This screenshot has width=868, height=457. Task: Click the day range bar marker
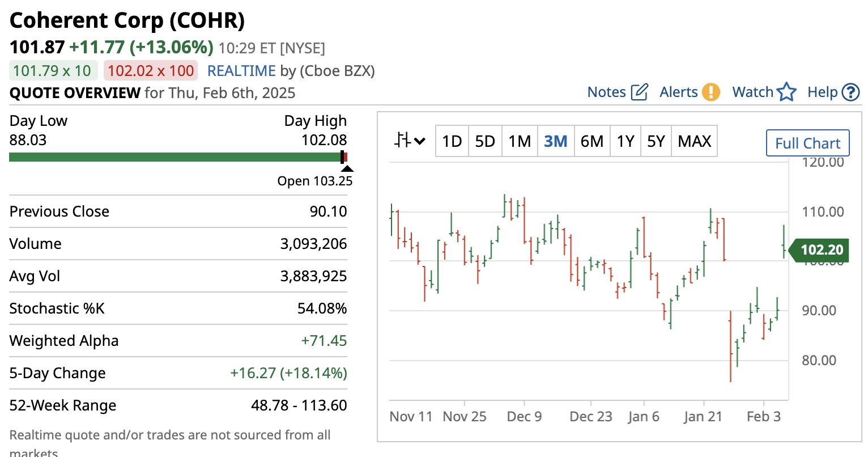(343, 157)
